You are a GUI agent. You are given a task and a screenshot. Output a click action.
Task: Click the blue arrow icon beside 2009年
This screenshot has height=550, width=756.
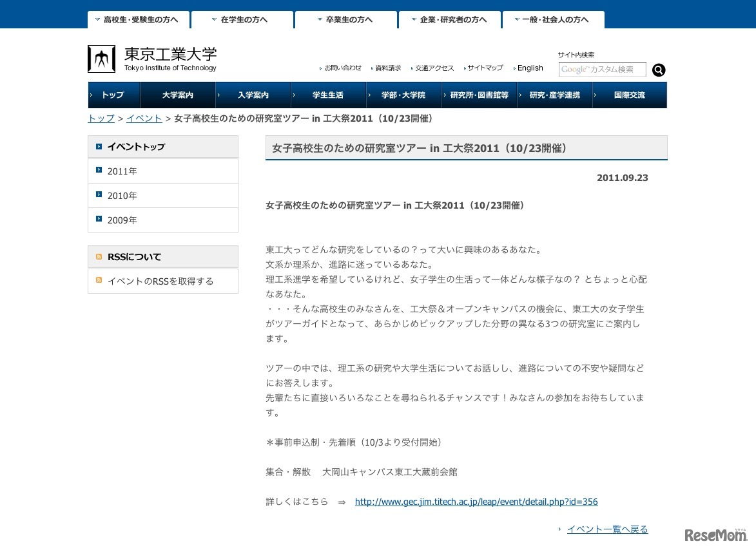point(99,219)
